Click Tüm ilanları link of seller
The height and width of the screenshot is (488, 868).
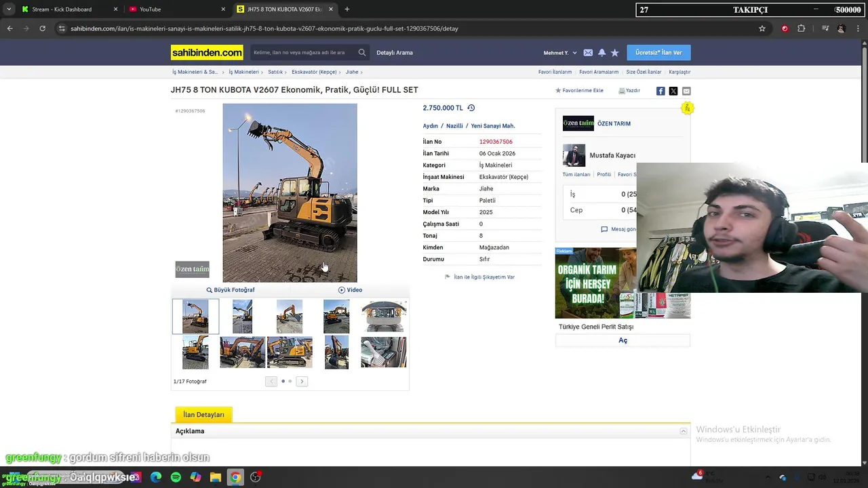click(576, 175)
